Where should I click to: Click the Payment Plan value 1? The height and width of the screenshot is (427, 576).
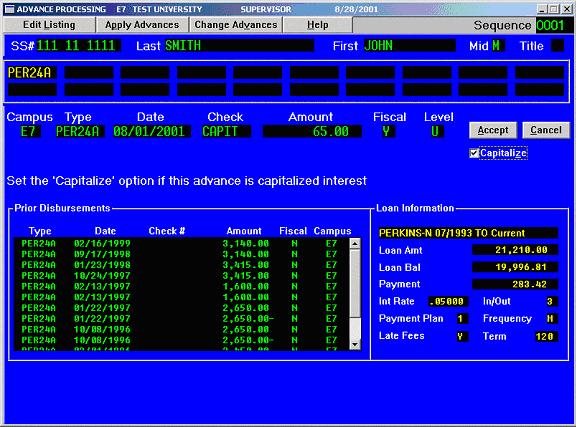[x=461, y=319]
